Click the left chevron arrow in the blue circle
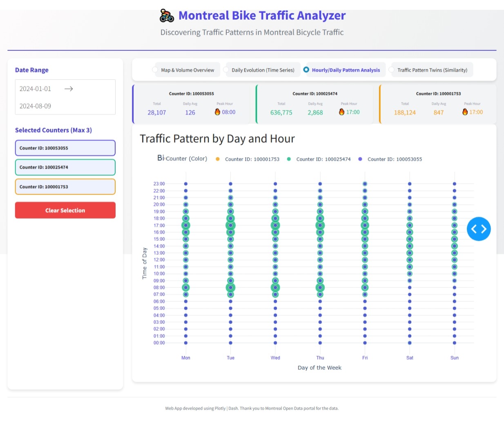 click(475, 229)
